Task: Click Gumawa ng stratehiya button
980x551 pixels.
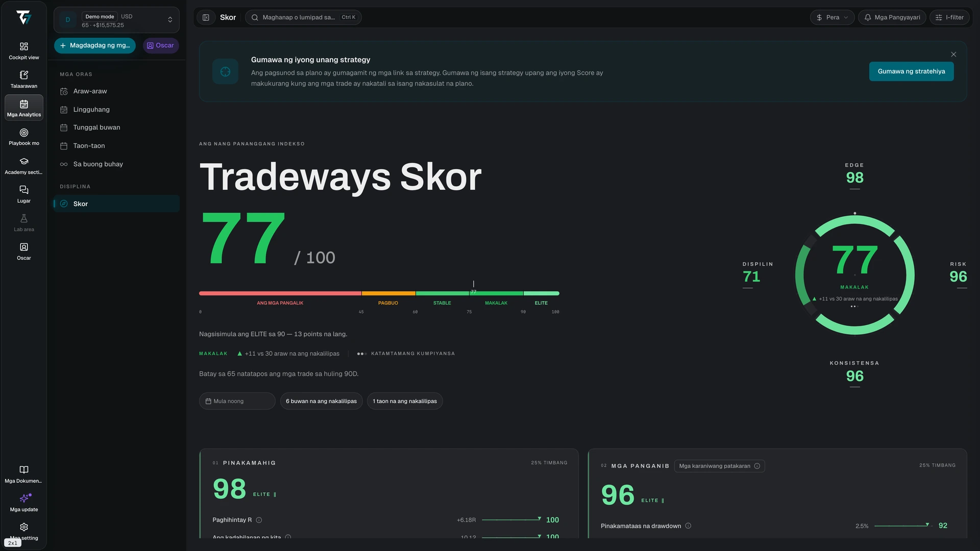Action: [911, 71]
